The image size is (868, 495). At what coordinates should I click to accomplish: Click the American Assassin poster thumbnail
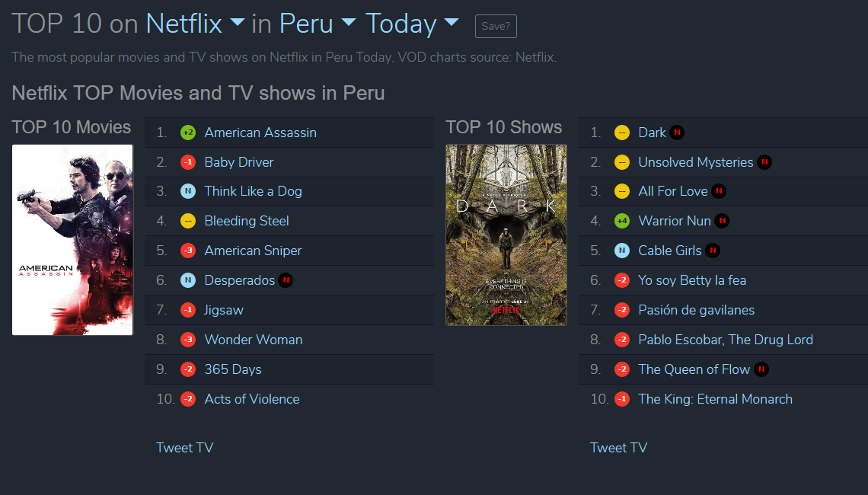(72, 240)
